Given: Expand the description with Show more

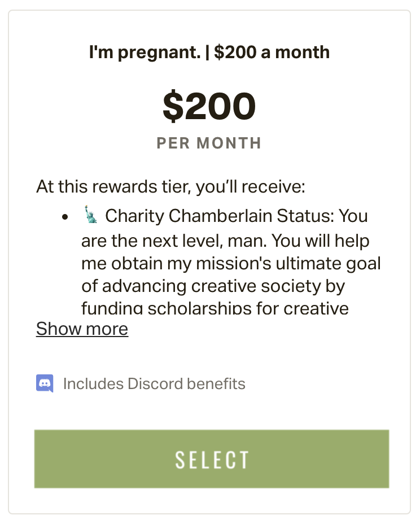Looking at the screenshot, I should tap(82, 329).
